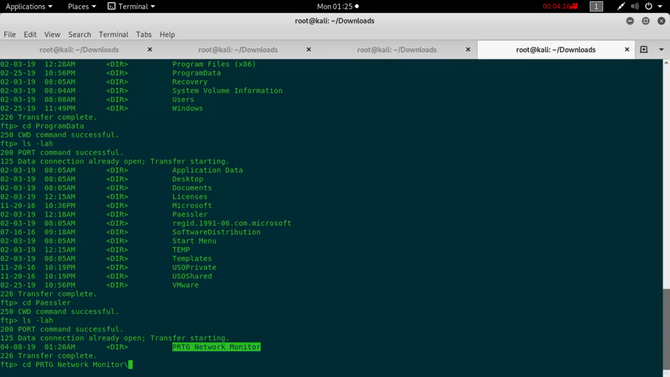
Task: Click the Program Files (x86) entry
Action: [x=214, y=64]
